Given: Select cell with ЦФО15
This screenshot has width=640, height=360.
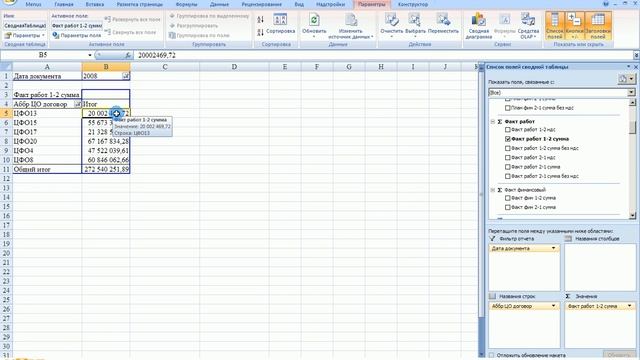Looking at the screenshot, I should tap(47, 123).
